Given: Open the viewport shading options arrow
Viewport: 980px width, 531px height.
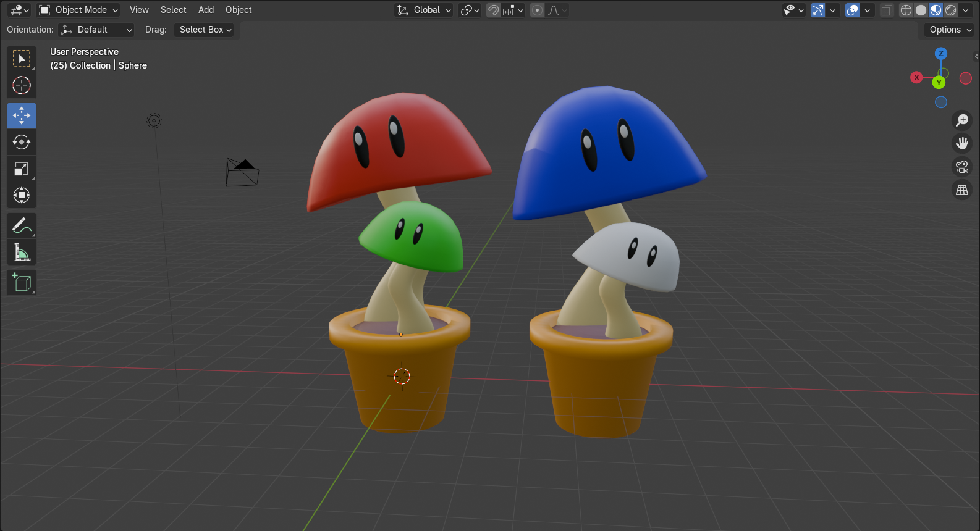Looking at the screenshot, I should click(965, 10).
